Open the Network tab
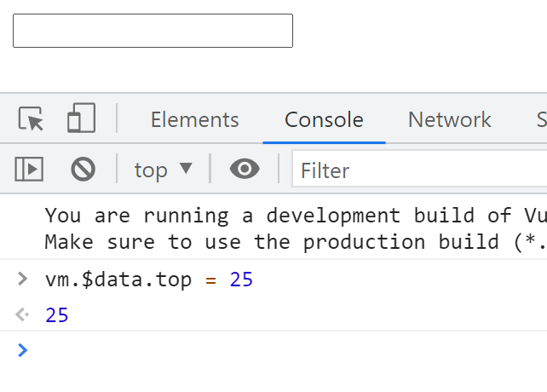This screenshot has width=547, height=392. tap(449, 119)
